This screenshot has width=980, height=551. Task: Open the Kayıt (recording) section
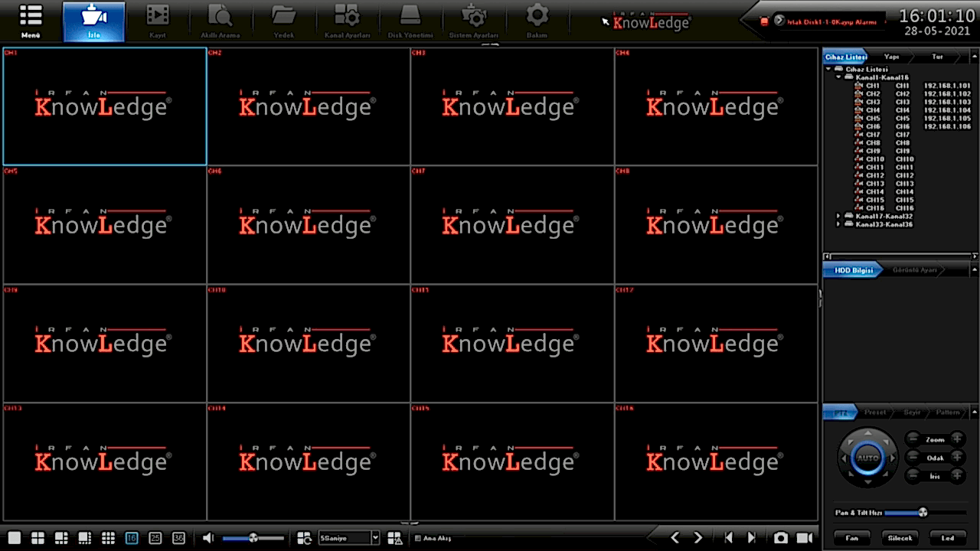point(158,21)
